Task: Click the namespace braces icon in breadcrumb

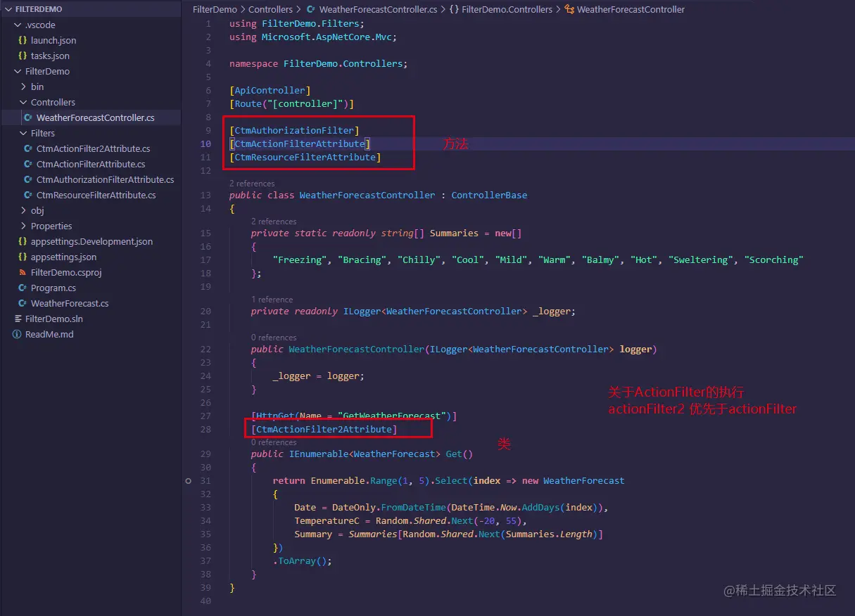Action: click(x=454, y=10)
